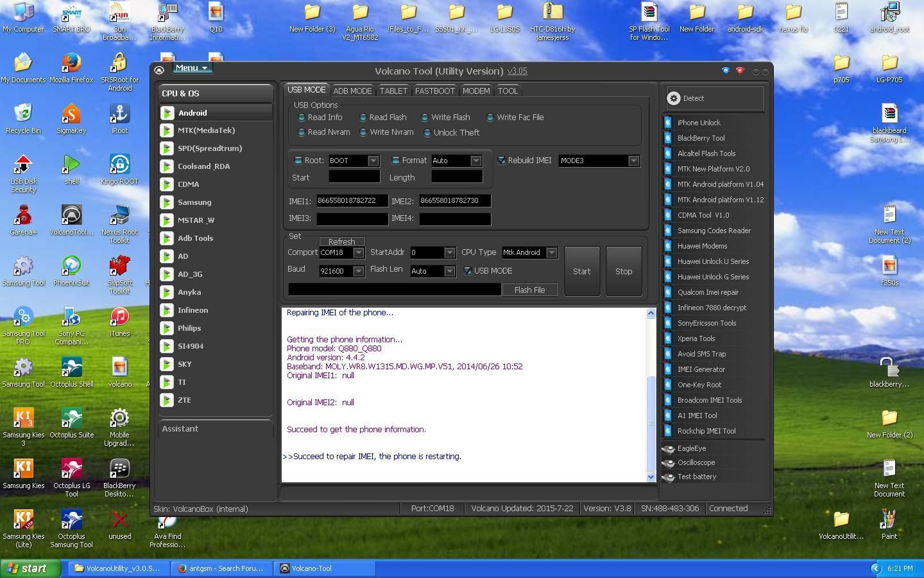Launch iTunes from the desktop
Image resolution: width=924 pixels, height=578 pixels.
[119, 321]
